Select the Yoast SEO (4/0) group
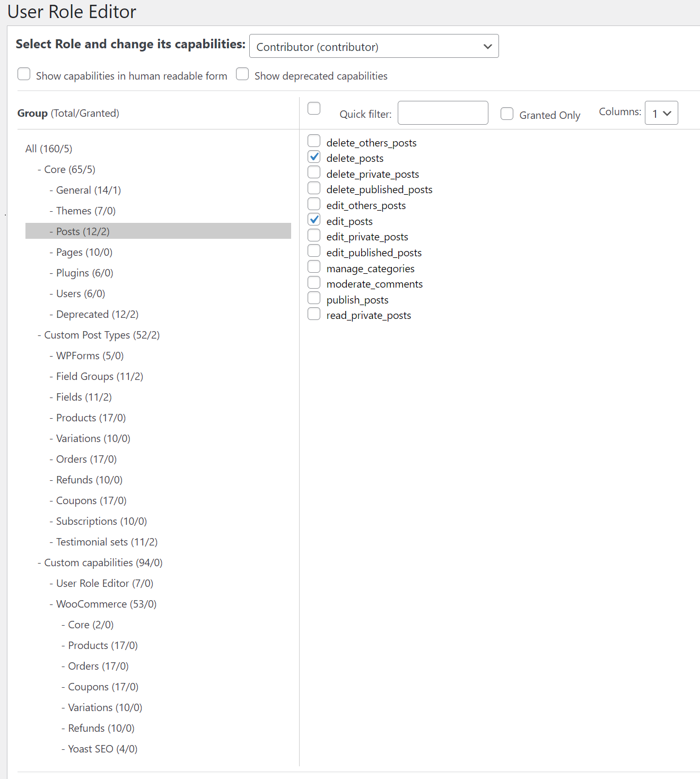This screenshot has width=700, height=779. click(x=102, y=749)
